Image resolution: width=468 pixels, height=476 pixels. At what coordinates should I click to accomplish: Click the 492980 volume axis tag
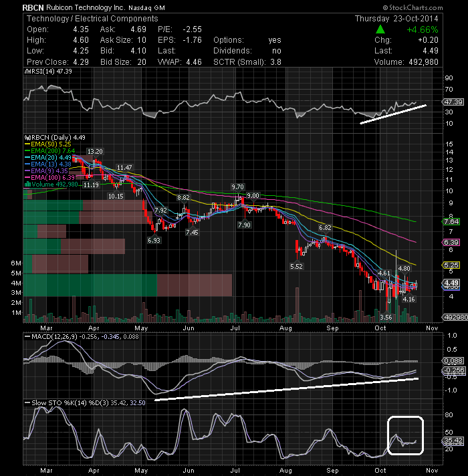click(455, 318)
